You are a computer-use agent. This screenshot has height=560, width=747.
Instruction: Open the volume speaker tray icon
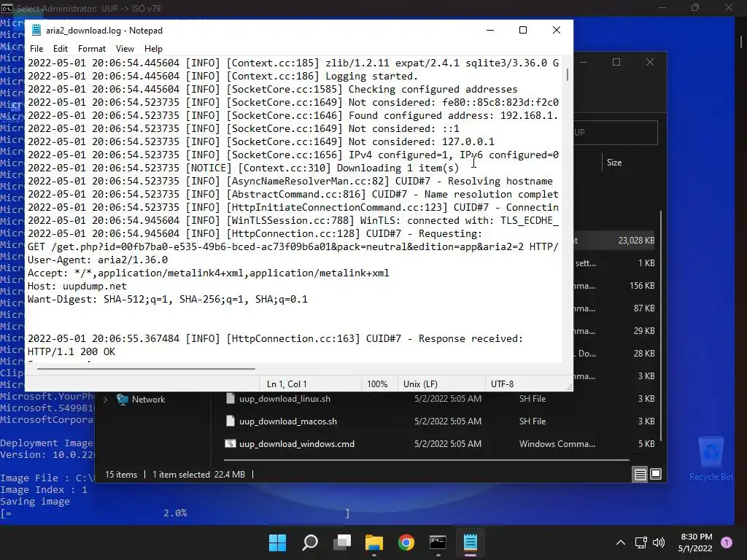[659, 542]
